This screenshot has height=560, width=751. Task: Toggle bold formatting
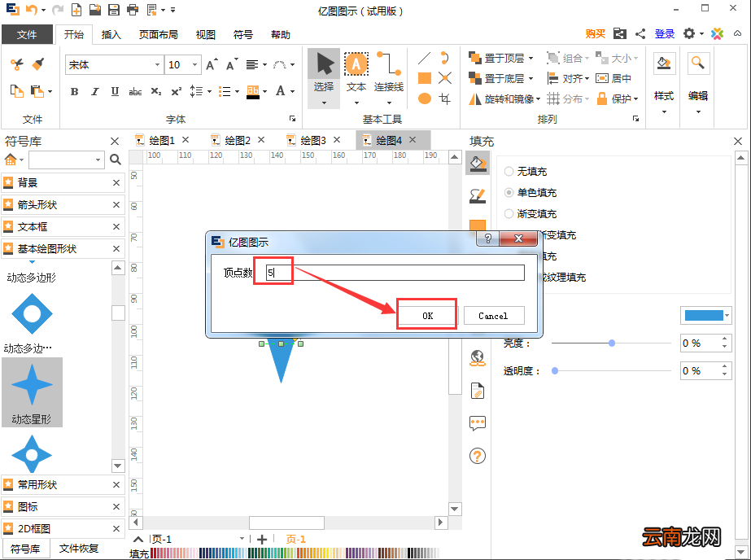[74, 91]
